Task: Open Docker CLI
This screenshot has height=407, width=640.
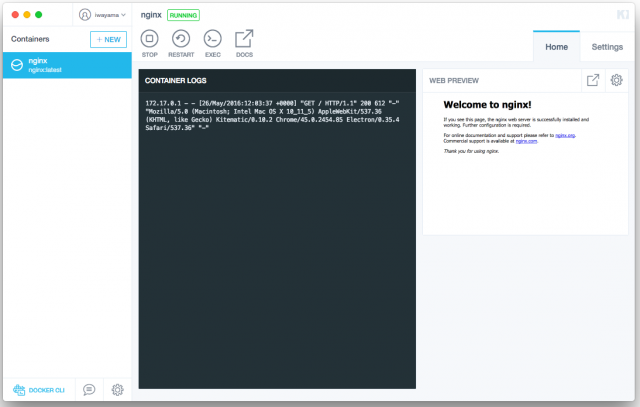Action: [39, 390]
